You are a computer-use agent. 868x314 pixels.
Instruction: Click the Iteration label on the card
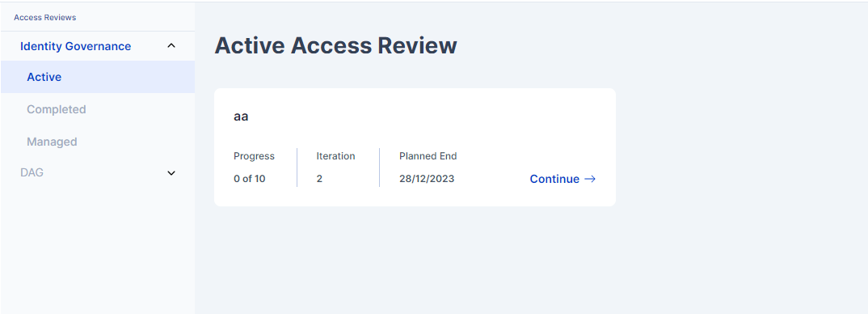[336, 156]
